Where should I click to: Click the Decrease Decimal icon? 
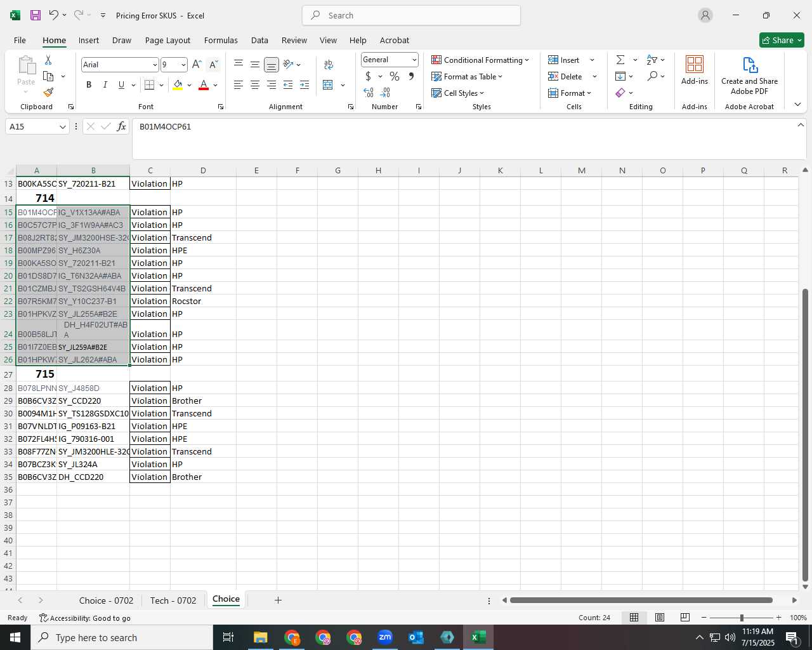[385, 93]
